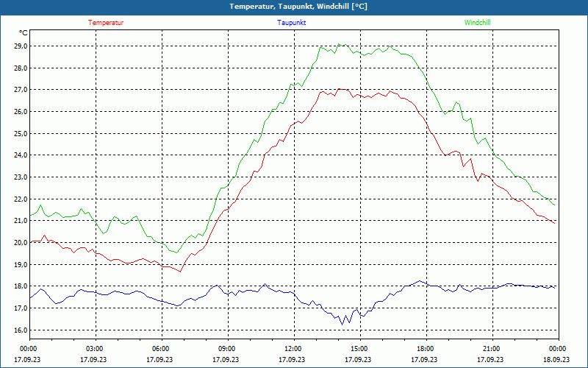
Task: Select the 25,0 y-axis value
Action: (x=21, y=133)
